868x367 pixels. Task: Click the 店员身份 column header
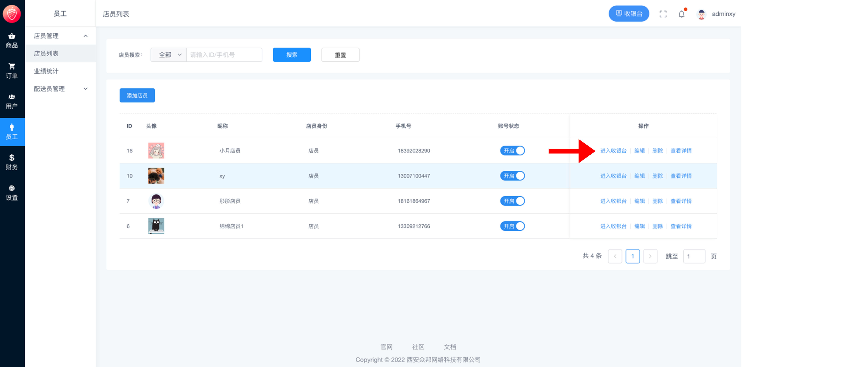(316, 126)
